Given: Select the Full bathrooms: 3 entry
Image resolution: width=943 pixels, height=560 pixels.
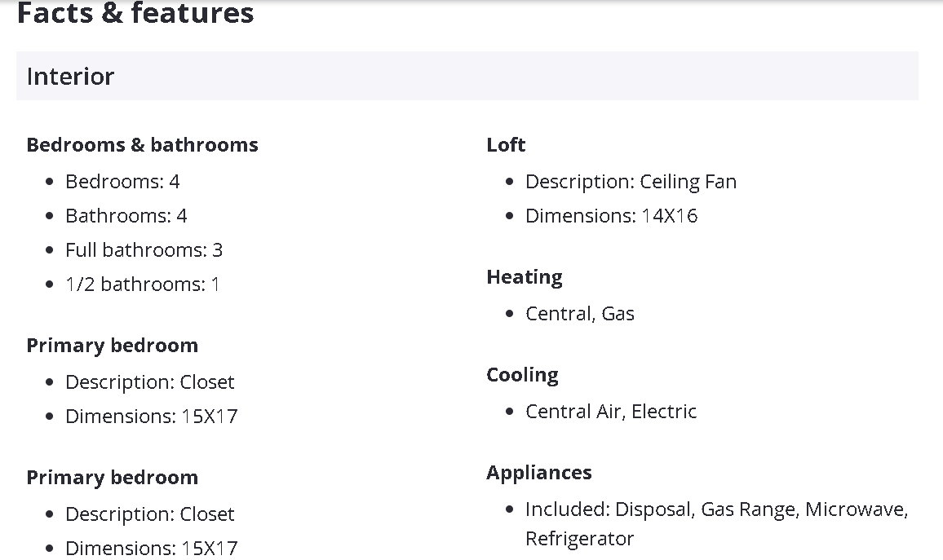Looking at the screenshot, I should pos(144,250).
